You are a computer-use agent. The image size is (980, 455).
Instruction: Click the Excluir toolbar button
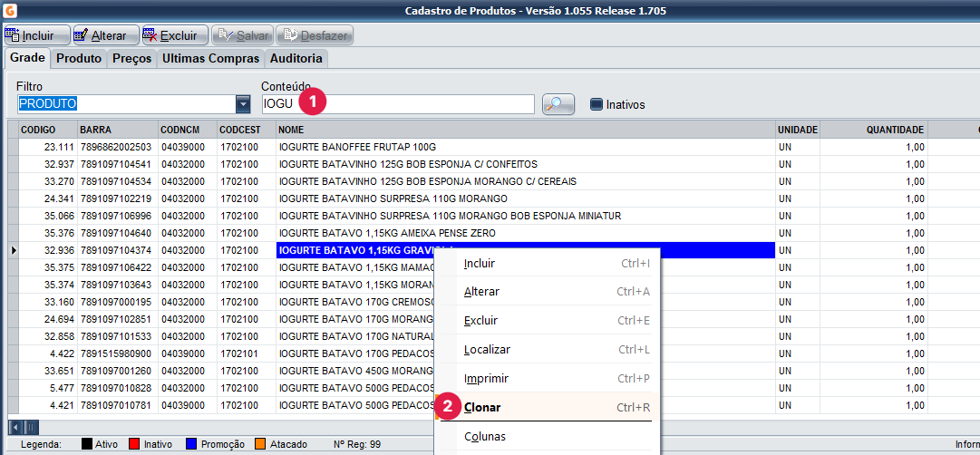coord(175,35)
